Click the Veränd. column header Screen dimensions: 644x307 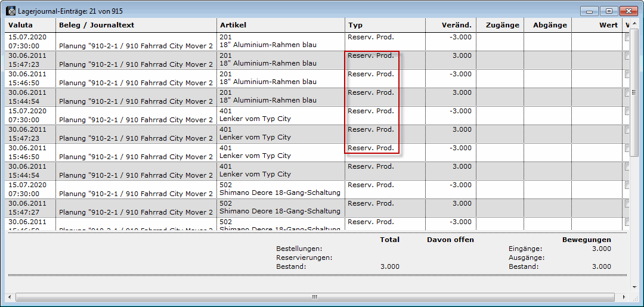pyautogui.click(x=450, y=25)
